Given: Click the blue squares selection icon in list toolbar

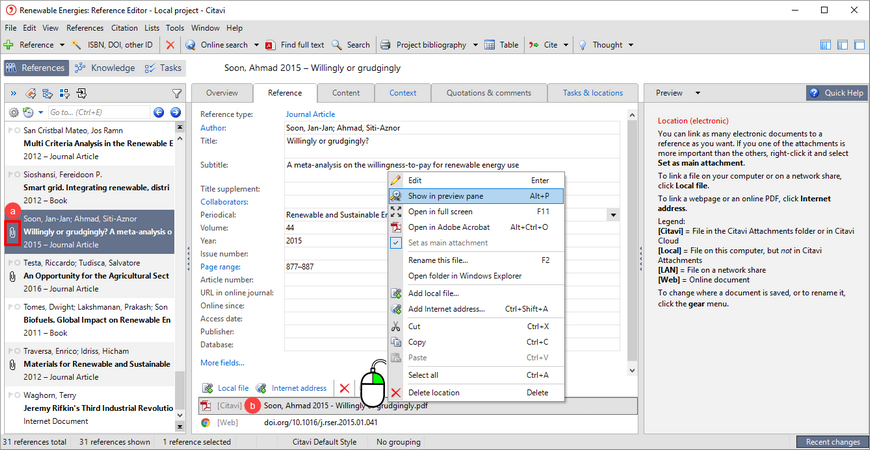Looking at the screenshot, I should pos(64,93).
